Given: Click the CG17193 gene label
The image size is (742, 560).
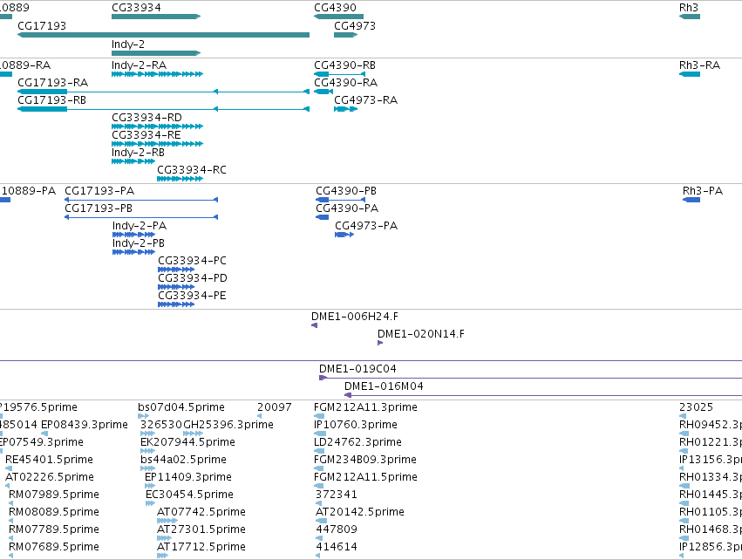Looking at the screenshot, I should 42,26.
